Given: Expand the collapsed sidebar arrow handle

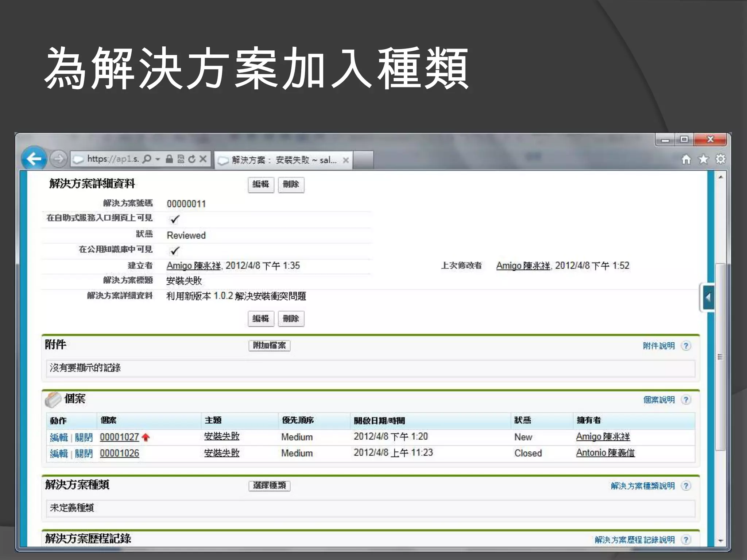Looking at the screenshot, I should pyautogui.click(x=708, y=297).
